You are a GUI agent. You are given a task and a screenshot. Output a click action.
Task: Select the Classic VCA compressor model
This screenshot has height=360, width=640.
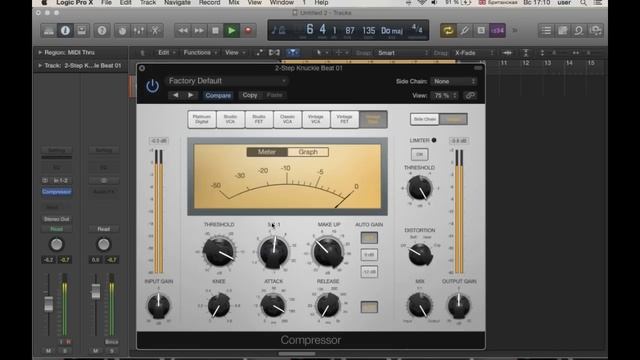(x=287, y=119)
